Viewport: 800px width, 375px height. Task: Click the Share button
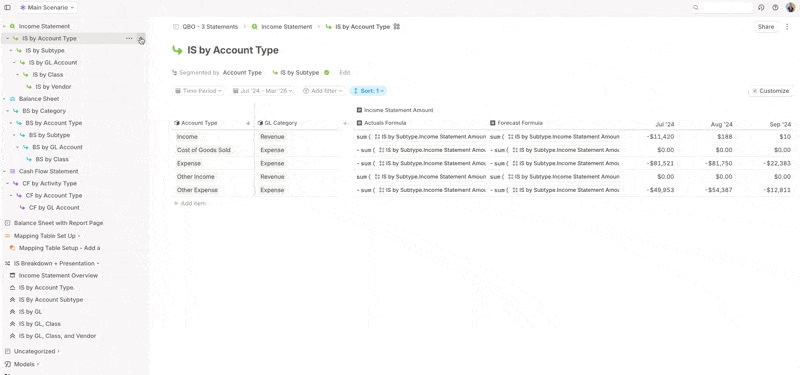click(766, 27)
